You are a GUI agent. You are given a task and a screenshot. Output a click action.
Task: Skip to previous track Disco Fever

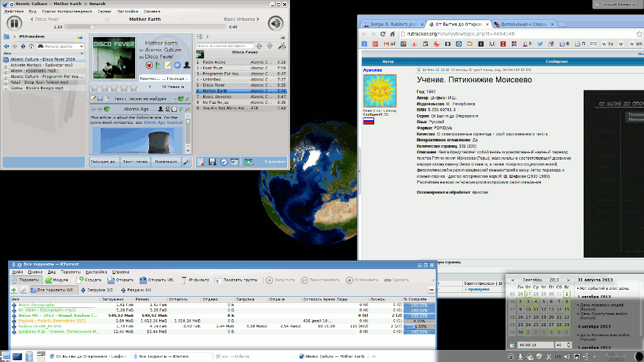[45, 19]
